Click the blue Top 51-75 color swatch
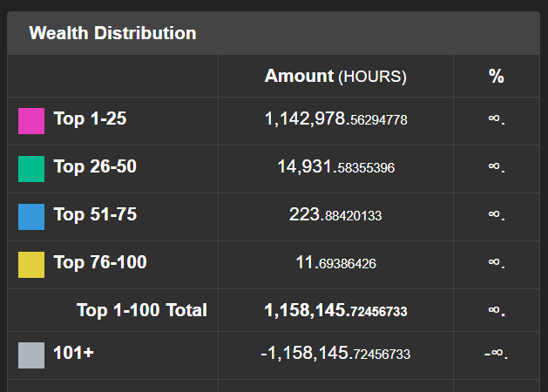This screenshot has height=392, width=548. click(x=31, y=217)
